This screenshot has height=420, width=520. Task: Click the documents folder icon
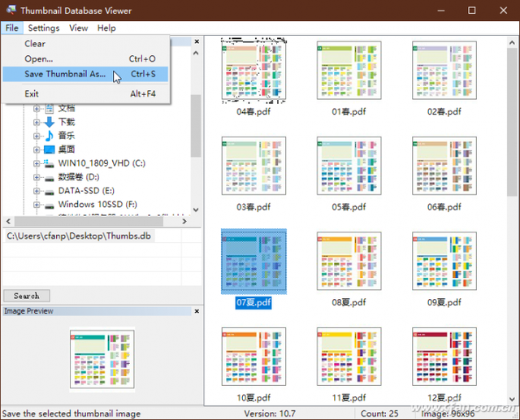click(50, 108)
